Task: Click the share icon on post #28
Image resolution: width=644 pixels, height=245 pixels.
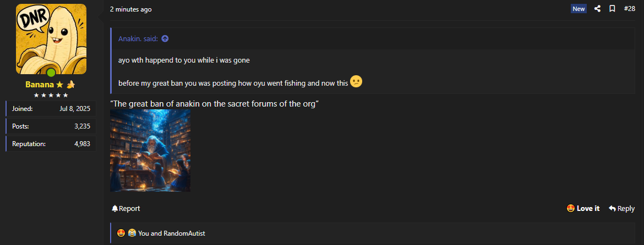Action: pyautogui.click(x=598, y=9)
